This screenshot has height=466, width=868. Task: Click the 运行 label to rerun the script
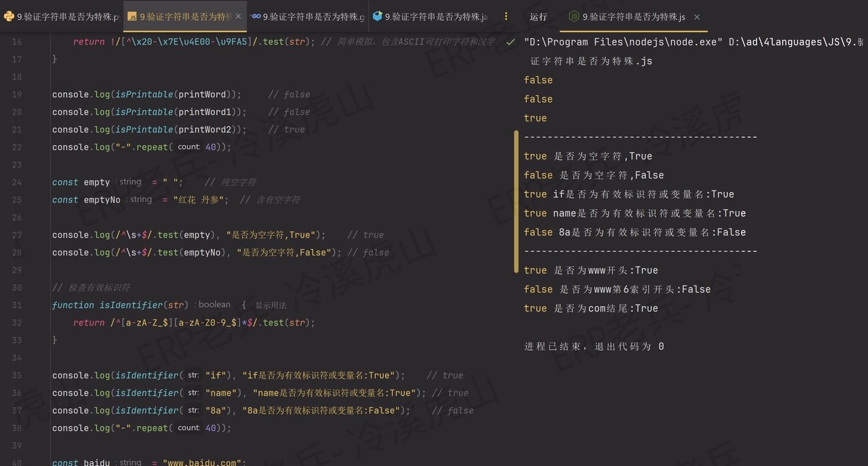tap(538, 17)
